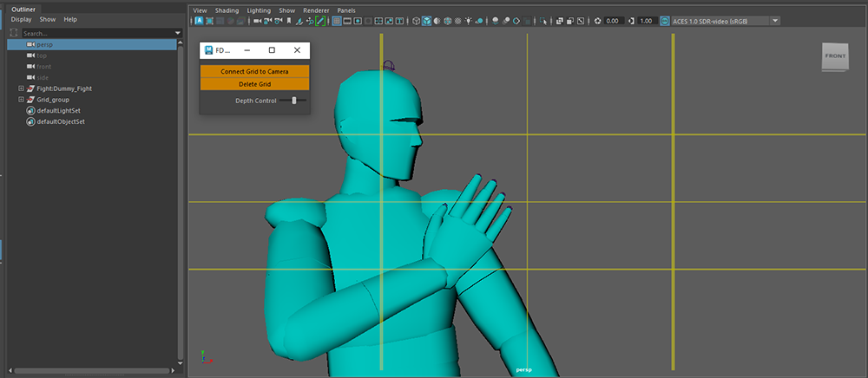Click the wireframe cube shading icon
The height and width of the screenshot is (378, 868).
(x=416, y=21)
